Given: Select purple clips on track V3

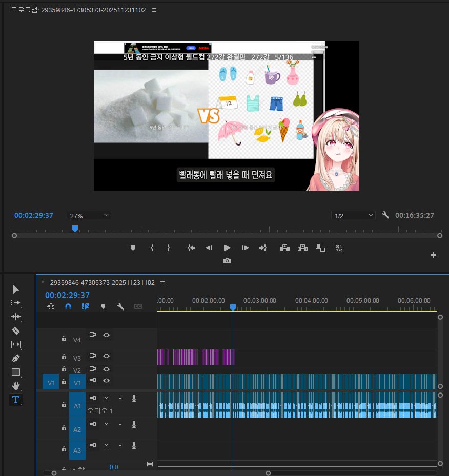Looking at the screenshot, I should pyautogui.click(x=196, y=357).
